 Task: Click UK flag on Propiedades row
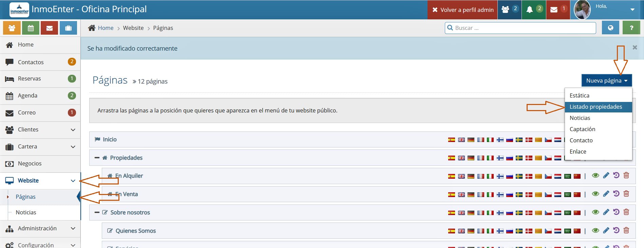461,158
